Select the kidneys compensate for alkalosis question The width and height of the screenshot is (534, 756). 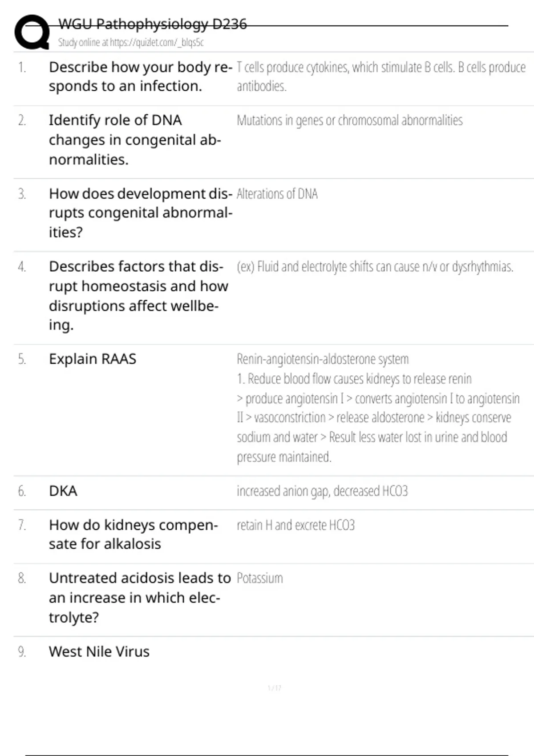pyautogui.click(x=133, y=535)
